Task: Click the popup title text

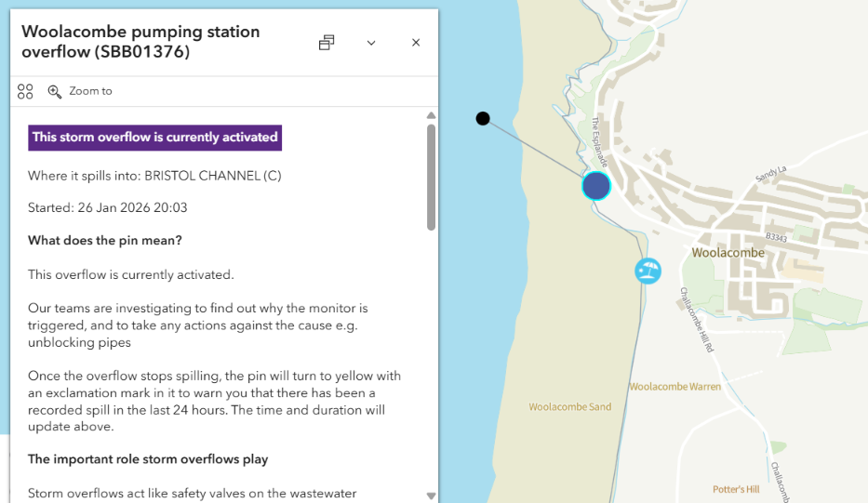Action: tap(140, 42)
